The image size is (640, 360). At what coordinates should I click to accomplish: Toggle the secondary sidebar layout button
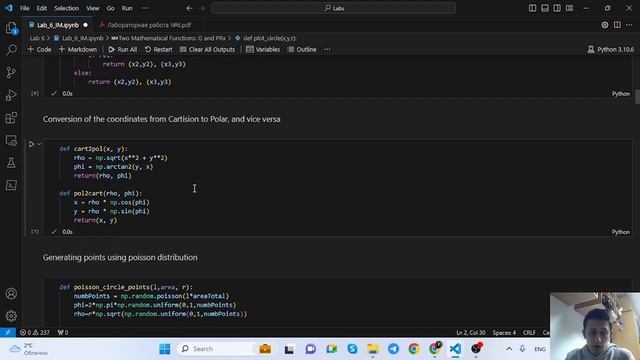[557, 8]
